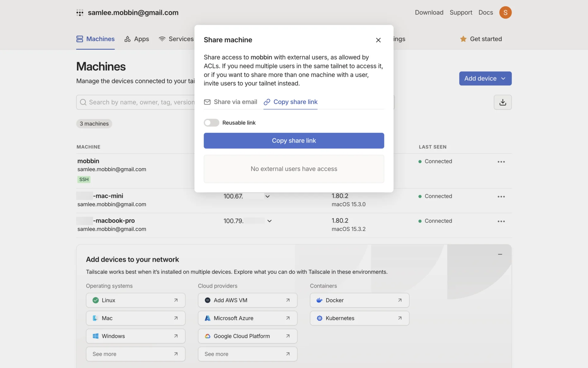Screen dimensions: 588x368
Task: Expand the mac-mini IP address chevron
Action: click(267, 196)
